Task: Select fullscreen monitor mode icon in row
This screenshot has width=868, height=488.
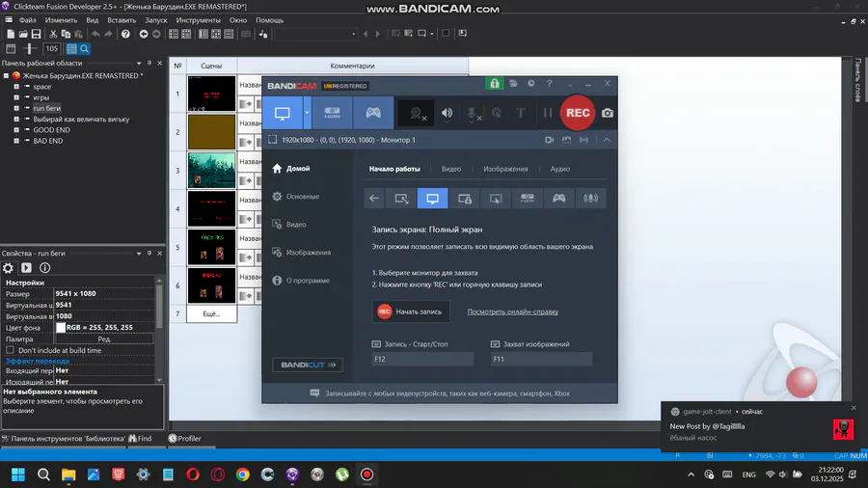Action: 432,198
